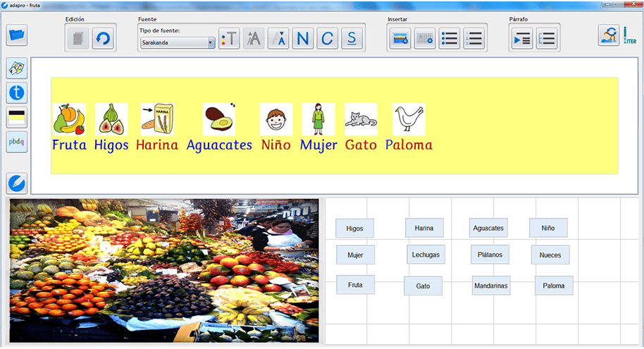Click the undo arrow in Edición

[x=103, y=39]
